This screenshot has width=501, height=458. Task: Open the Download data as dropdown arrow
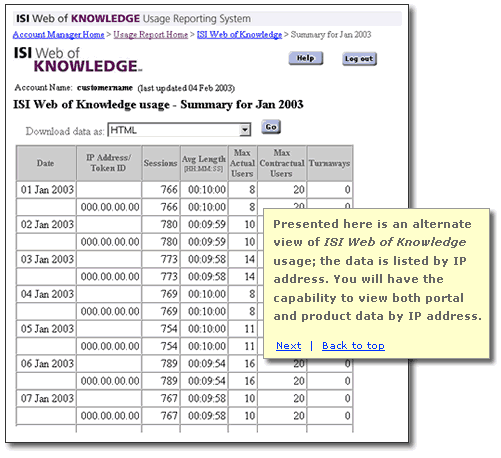[x=245, y=130]
